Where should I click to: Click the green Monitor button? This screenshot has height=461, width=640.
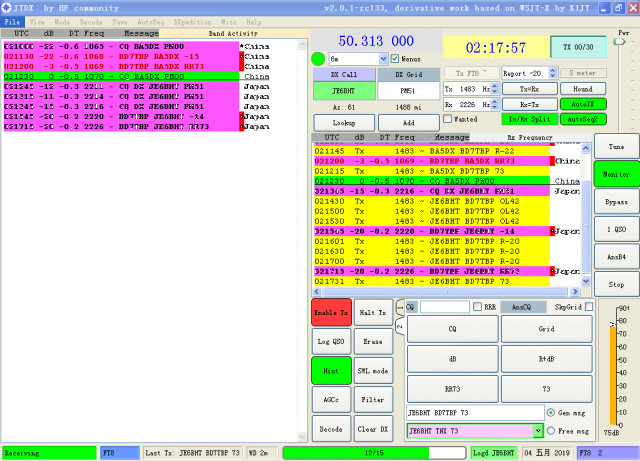coord(616,174)
